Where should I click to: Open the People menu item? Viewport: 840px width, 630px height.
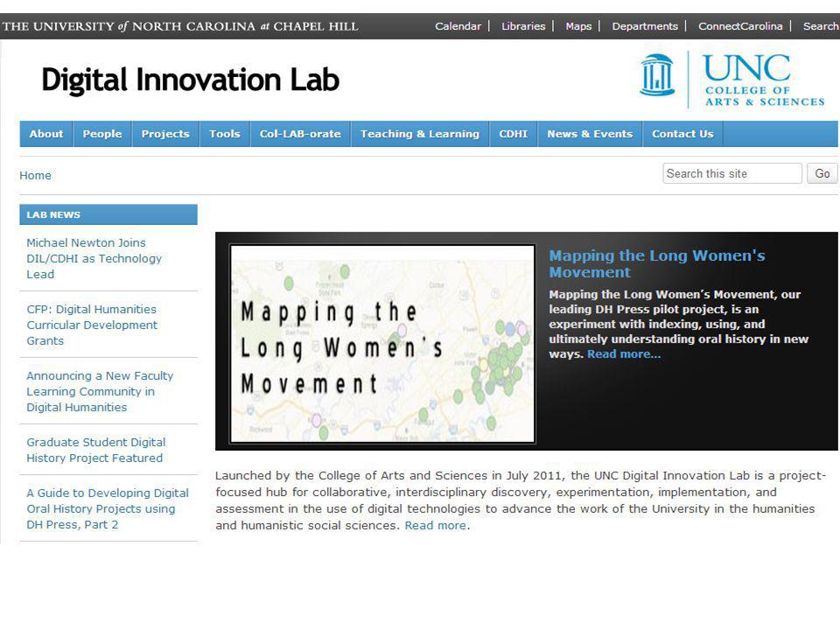[102, 134]
